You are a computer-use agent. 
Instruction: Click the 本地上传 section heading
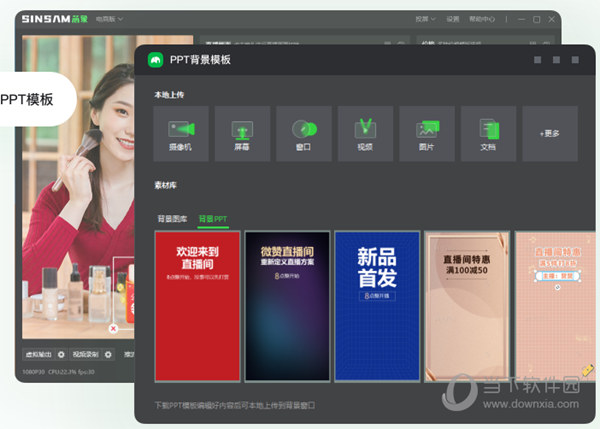[x=169, y=95]
